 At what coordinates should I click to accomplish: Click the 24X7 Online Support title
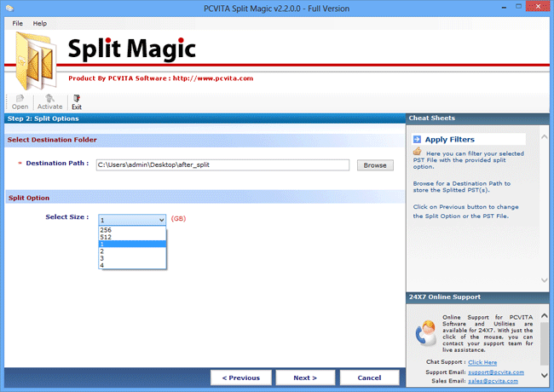[x=445, y=297]
